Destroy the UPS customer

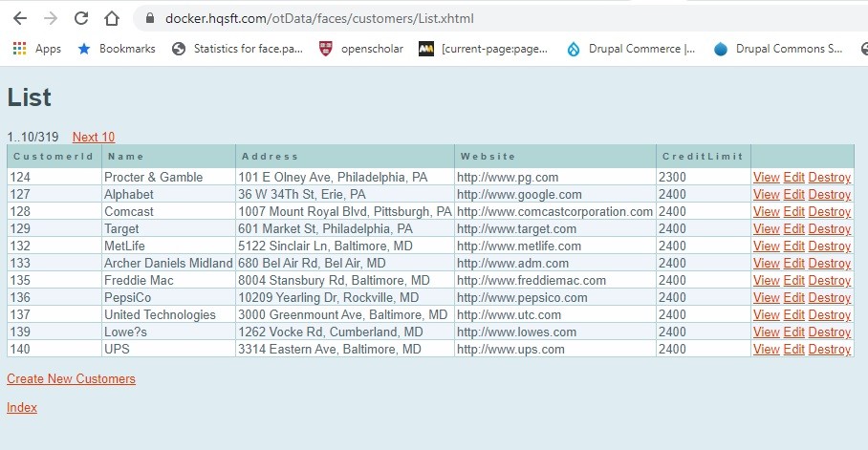829,349
